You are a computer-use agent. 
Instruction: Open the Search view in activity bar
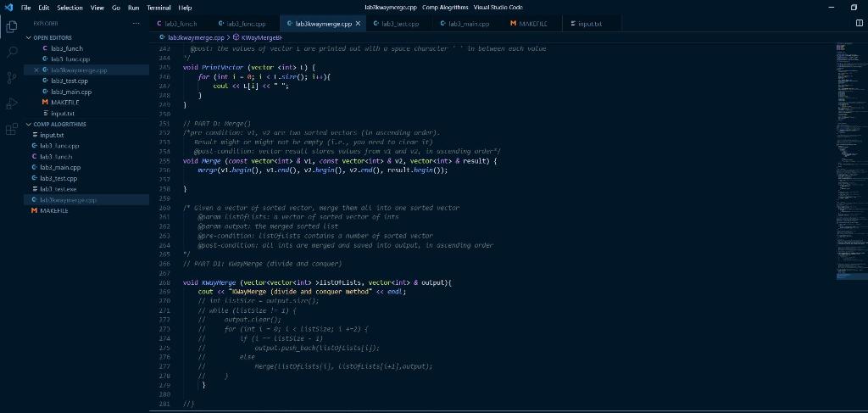pos(11,52)
